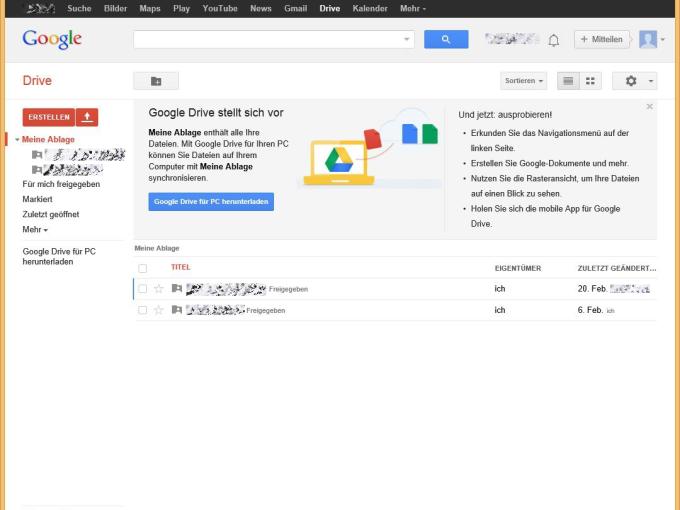Open YouTube in the top bar
Screen dimensions: 680x510
click(x=220, y=9)
